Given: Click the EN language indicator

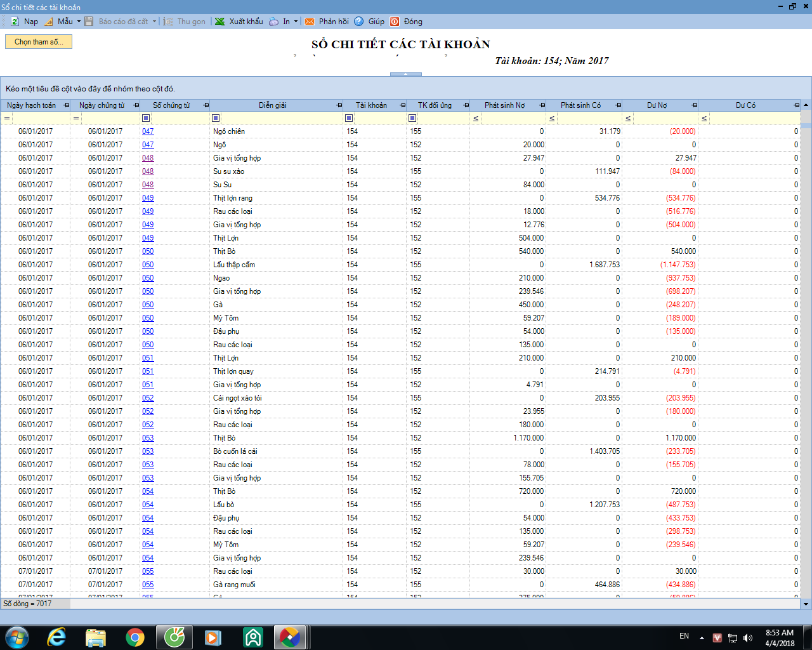Looking at the screenshot, I should [x=684, y=636].
